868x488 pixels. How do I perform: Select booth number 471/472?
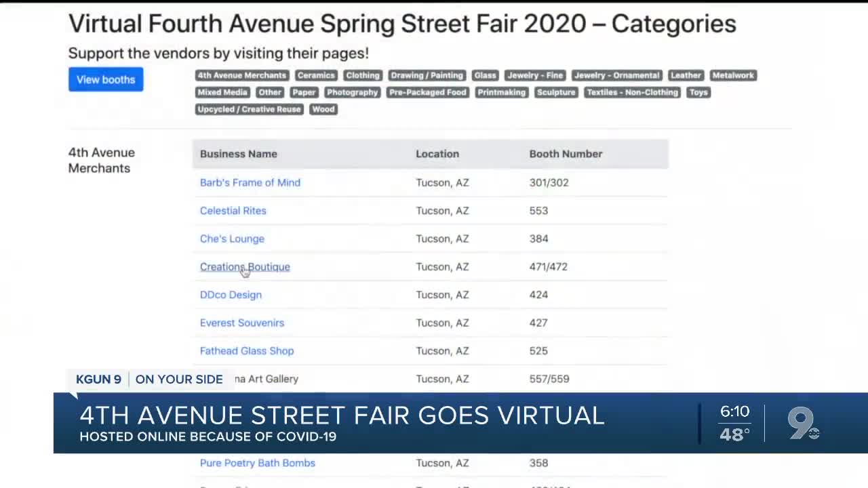(549, 266)
